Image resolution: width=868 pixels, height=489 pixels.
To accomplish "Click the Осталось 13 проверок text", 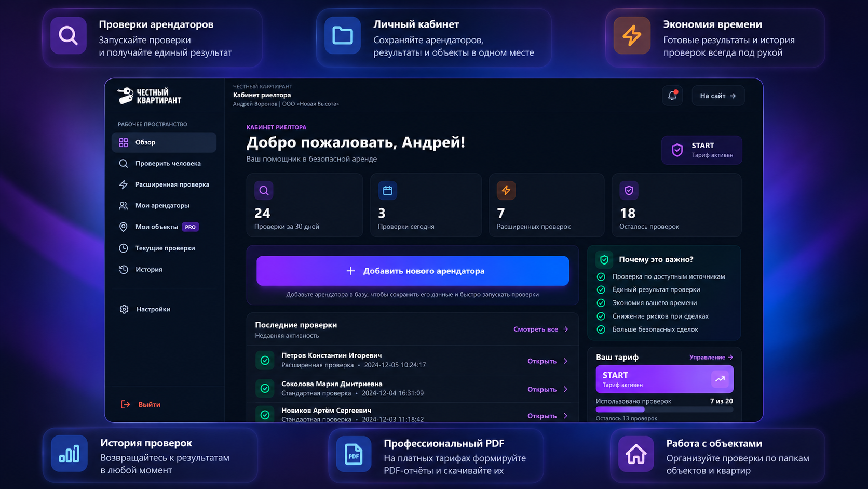I will coord(627,418).
